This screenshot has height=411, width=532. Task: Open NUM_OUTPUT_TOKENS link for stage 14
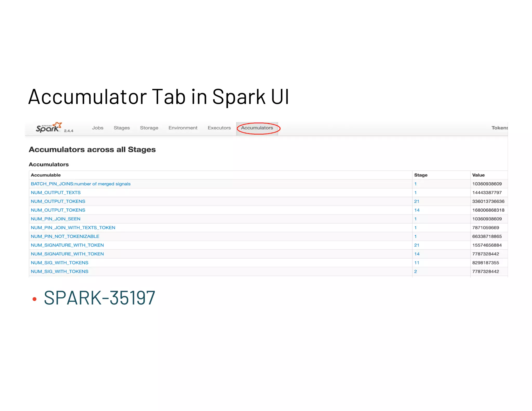click(x=58, y=210)
